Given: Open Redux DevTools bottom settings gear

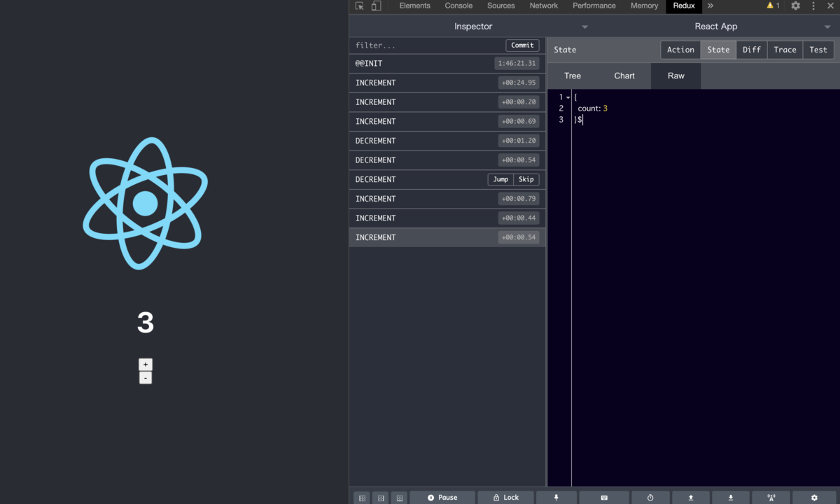Looking at the screenshot, I should click(814, 498).
